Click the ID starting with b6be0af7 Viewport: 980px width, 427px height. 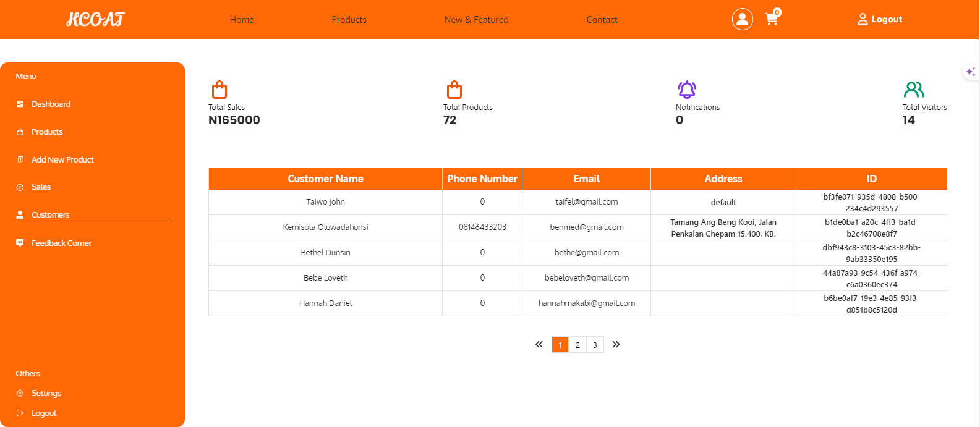coord(872,304)
